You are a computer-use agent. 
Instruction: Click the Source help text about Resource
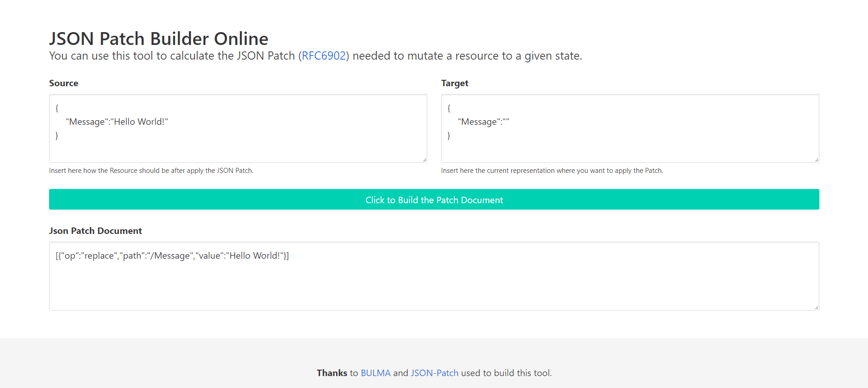(151, 171)
